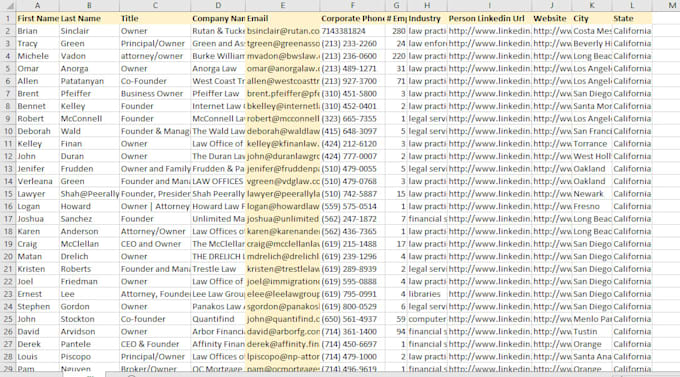Click the 'First Name' header cell
Screen dimensions: 680x377
tap(37, 19)
